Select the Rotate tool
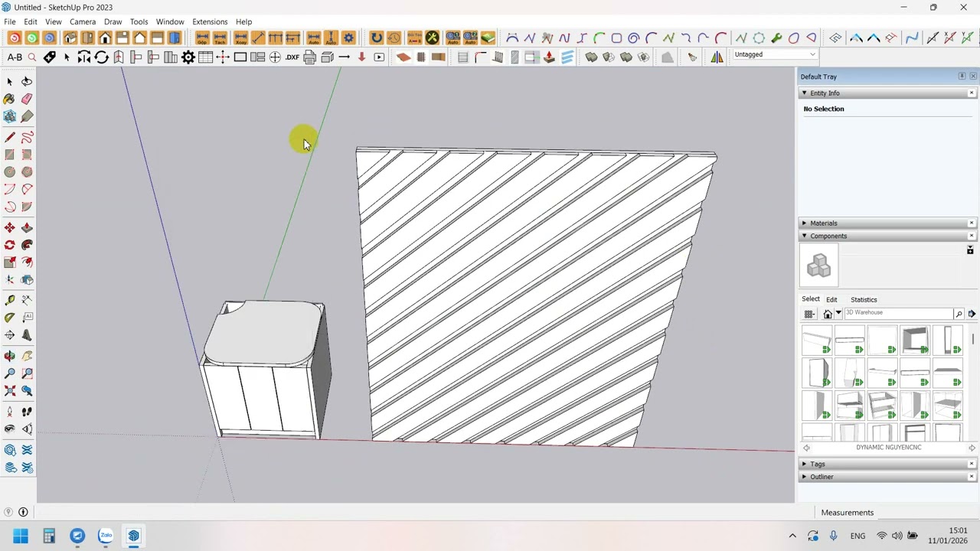The height and width of the screenshot is (551, 980). (x=9, y=245)
